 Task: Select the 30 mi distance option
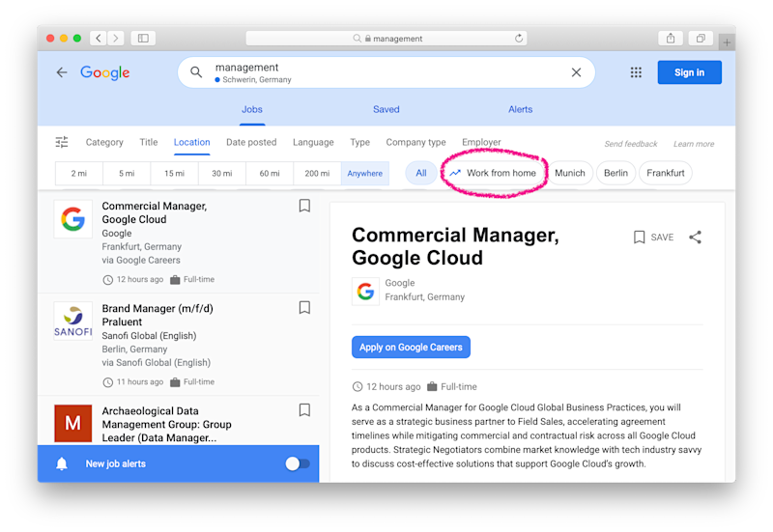[222, 174]
